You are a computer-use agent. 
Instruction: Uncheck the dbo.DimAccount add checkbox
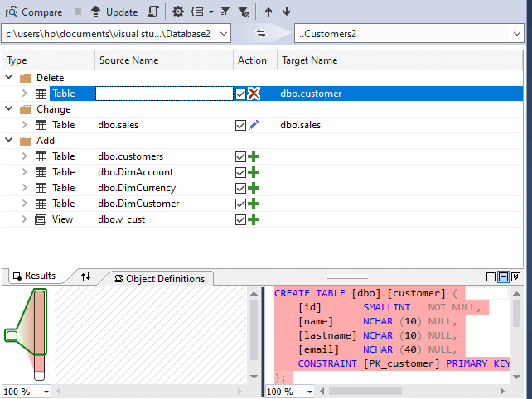pyautogui.click(x=240, y=172)
